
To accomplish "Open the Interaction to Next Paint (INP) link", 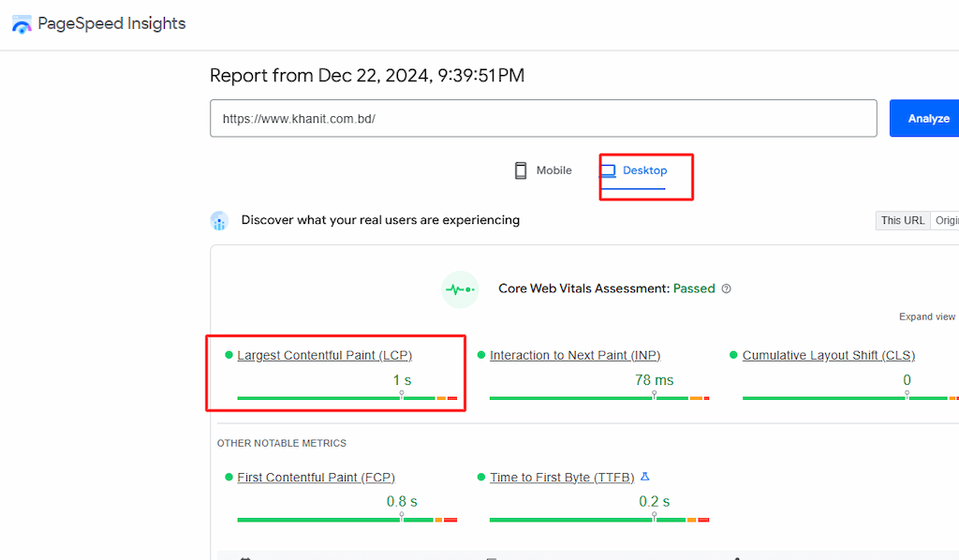I will point(574,356).
